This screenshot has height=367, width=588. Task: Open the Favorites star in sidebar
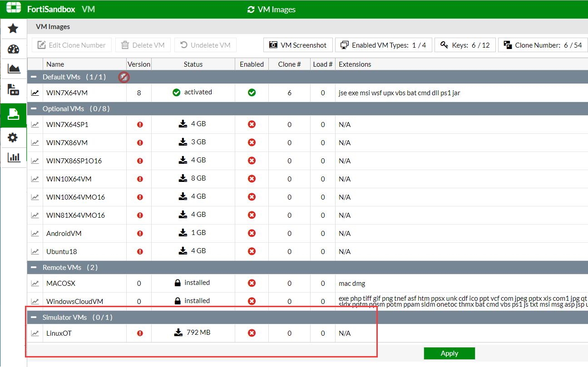(13, 29)
